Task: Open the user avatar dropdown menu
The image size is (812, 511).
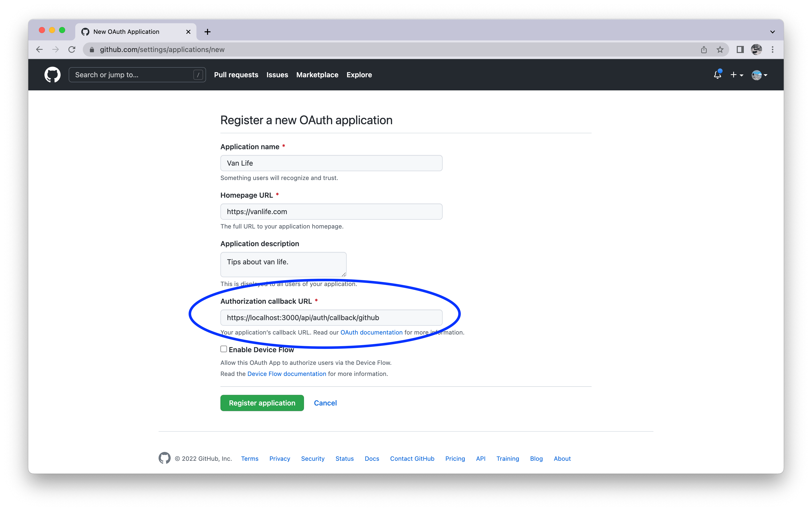Action: pyautogui.click(x=759, y=75)
